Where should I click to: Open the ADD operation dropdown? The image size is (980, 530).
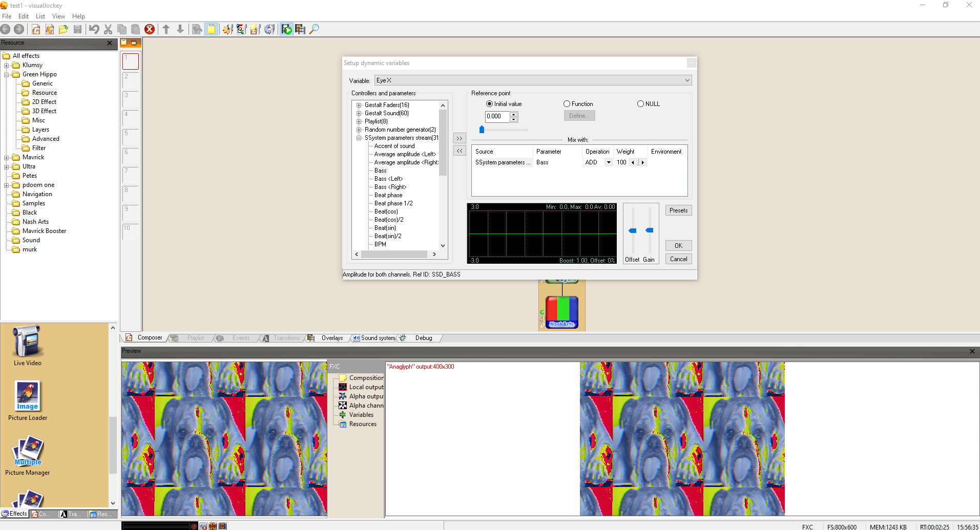click(x=608, y=162)
